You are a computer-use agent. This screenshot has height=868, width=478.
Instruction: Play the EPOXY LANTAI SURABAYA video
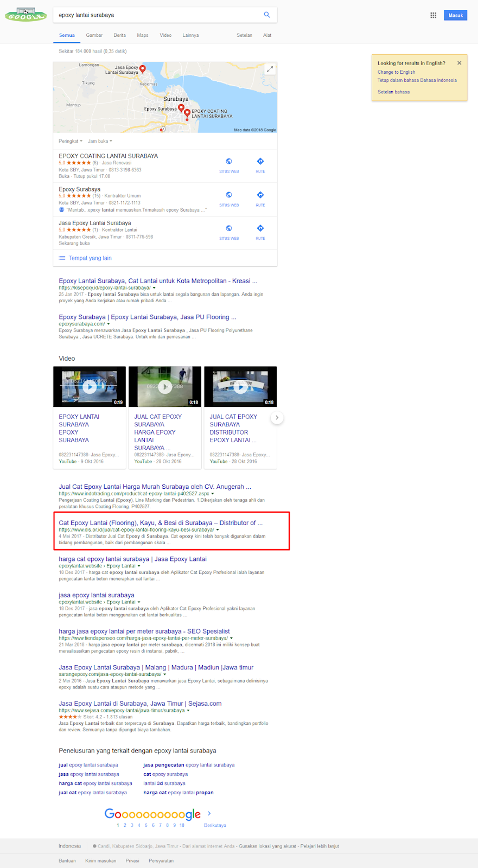(90, 386)
